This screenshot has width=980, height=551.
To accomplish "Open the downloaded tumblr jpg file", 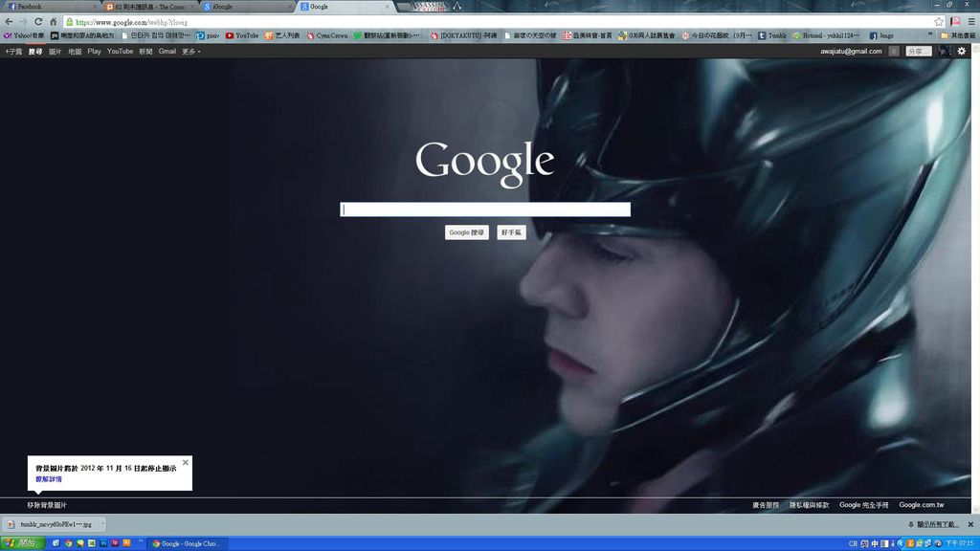I will 50,525.
